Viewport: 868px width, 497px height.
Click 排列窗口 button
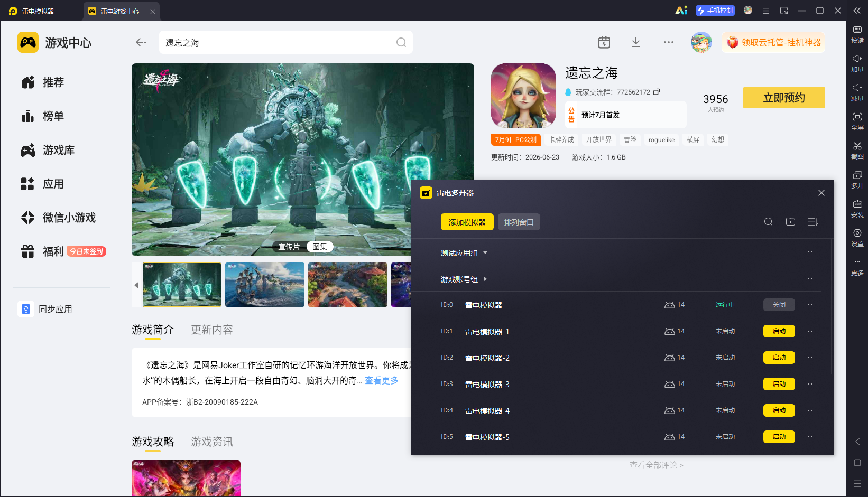click(x=519, y=222)
